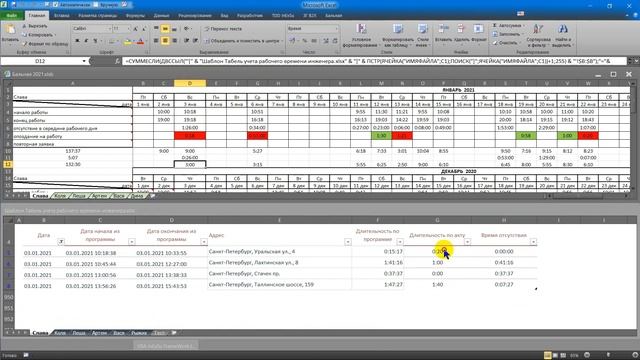Click the red cell in row 7 column D
Image resolution: width=640 pixels, height=360 pixels.
coord(190,136)
